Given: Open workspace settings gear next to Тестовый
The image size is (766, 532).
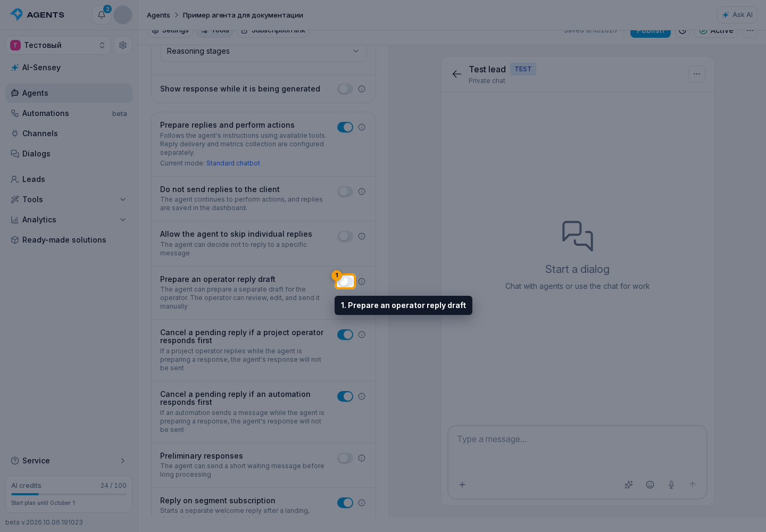Looking at the screenshot, I should click(123, 45).
